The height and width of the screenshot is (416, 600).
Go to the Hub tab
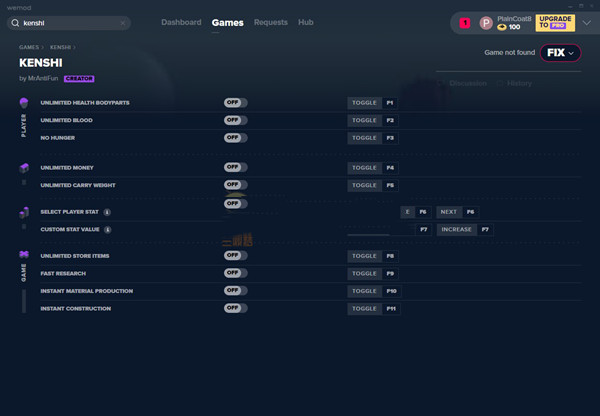[x=306, y=22]
